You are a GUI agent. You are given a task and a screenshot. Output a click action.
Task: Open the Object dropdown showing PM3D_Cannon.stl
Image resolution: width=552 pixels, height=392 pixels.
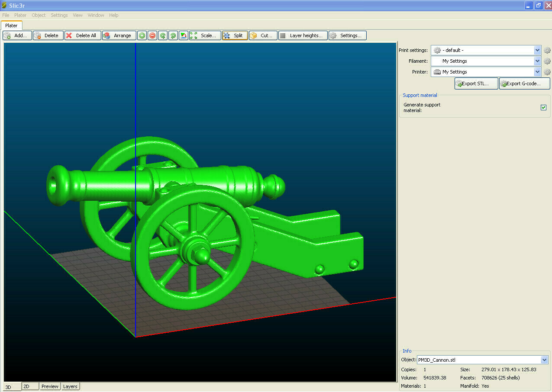tap(545, 360)
